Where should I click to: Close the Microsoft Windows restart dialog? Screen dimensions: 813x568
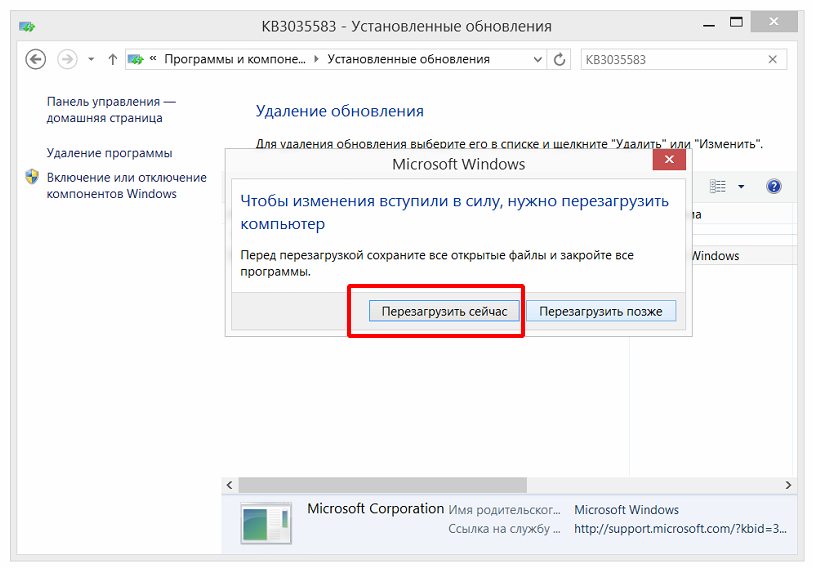(x=667, y=163)
